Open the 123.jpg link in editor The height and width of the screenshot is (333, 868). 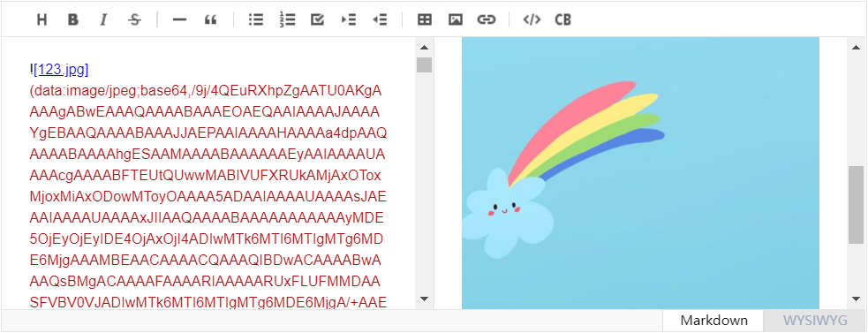click(61, 70)
